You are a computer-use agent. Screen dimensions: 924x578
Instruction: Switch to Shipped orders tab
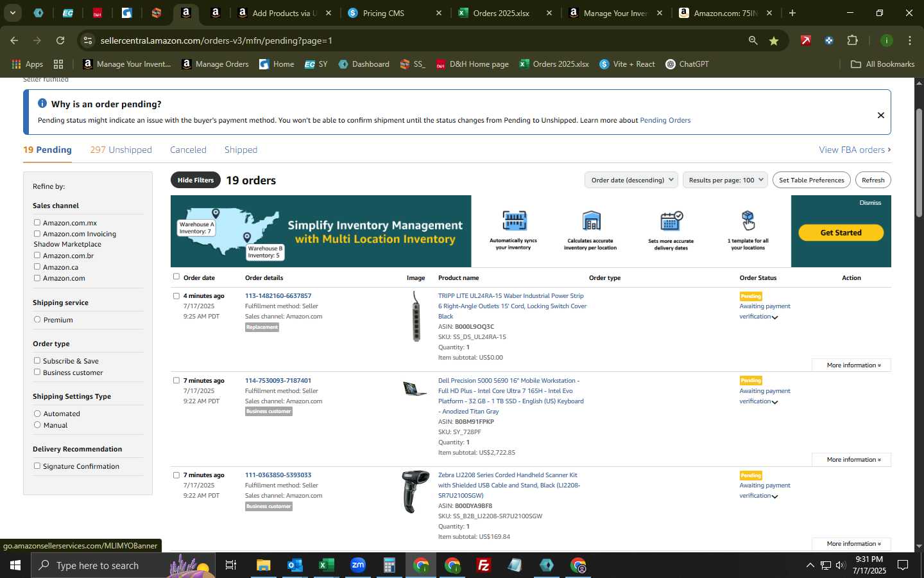(x=241, y=150)
